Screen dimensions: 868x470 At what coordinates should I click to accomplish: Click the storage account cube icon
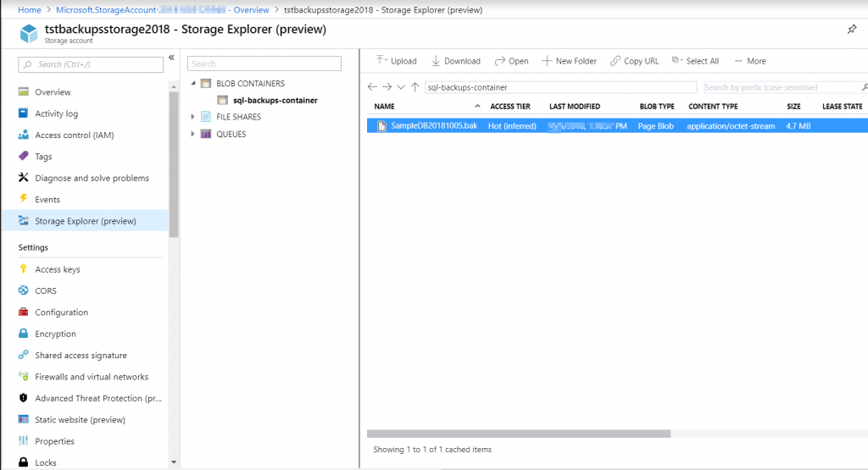tap(29, 33)
